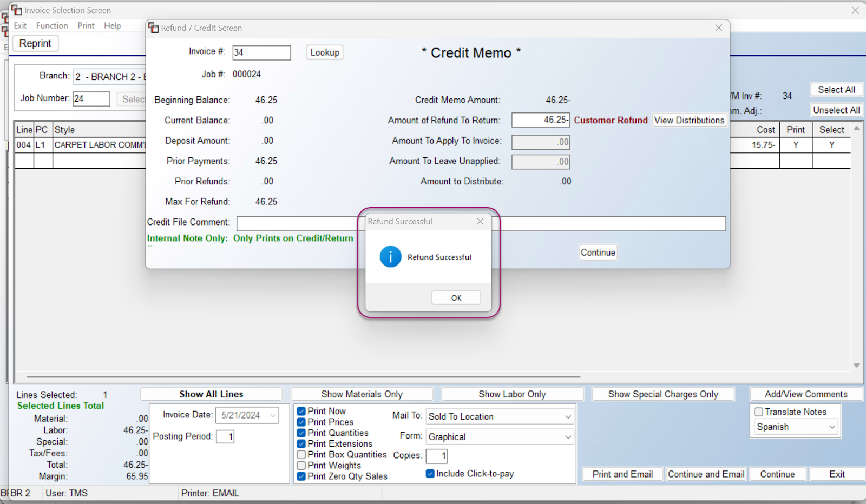Toggle off Include Click-to-pay

point(430,473)
